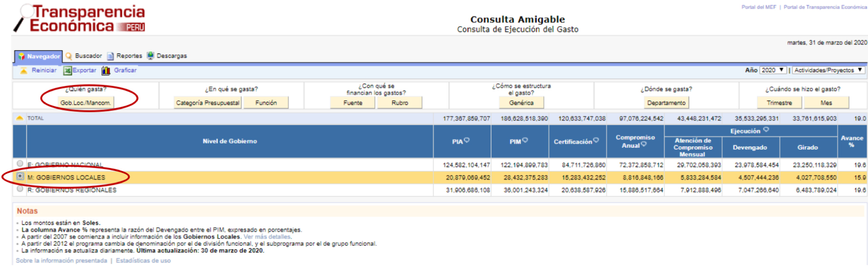The image size is (868, 270).
Task: Open the Año 2020 dropdown
Action: [772, 70]
